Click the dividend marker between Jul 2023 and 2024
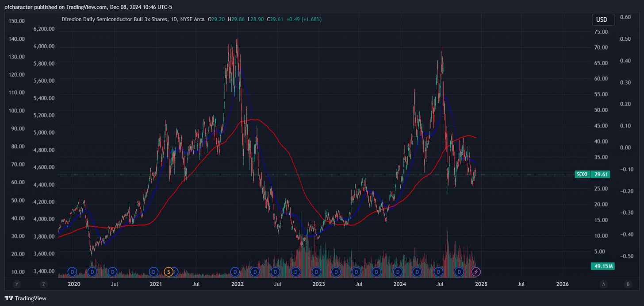644x306 pixels. pos(376,271)
